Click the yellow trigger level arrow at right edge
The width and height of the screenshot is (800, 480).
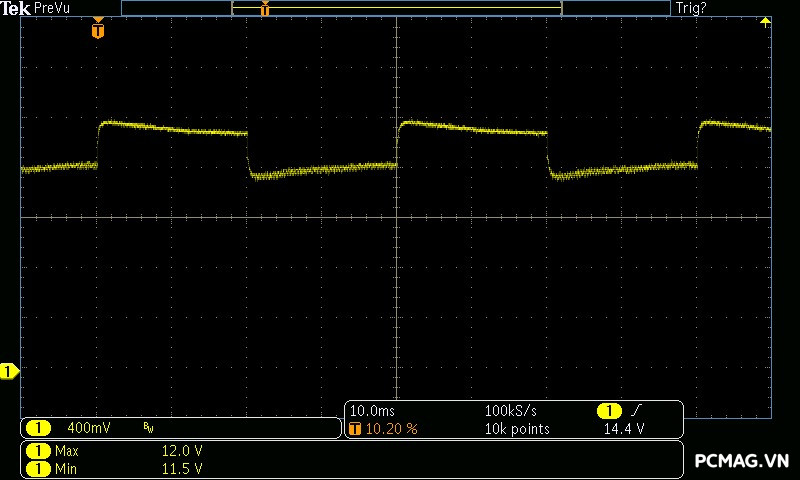[765, 22]
